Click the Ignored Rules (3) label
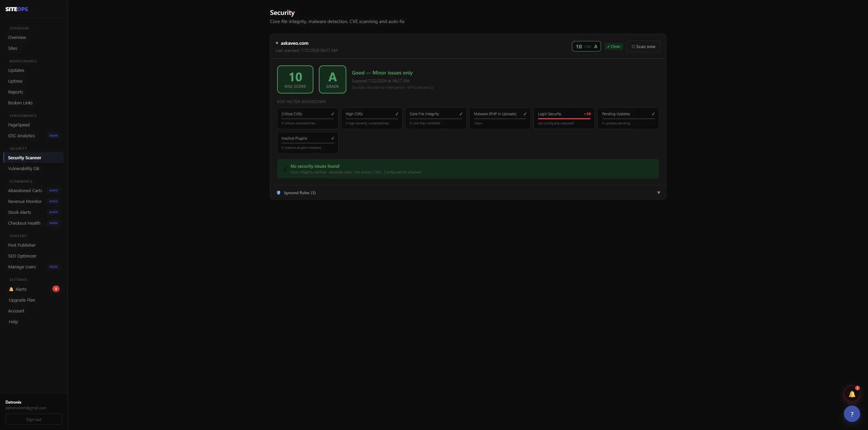The image size is (868, 430). pos(300,193)
